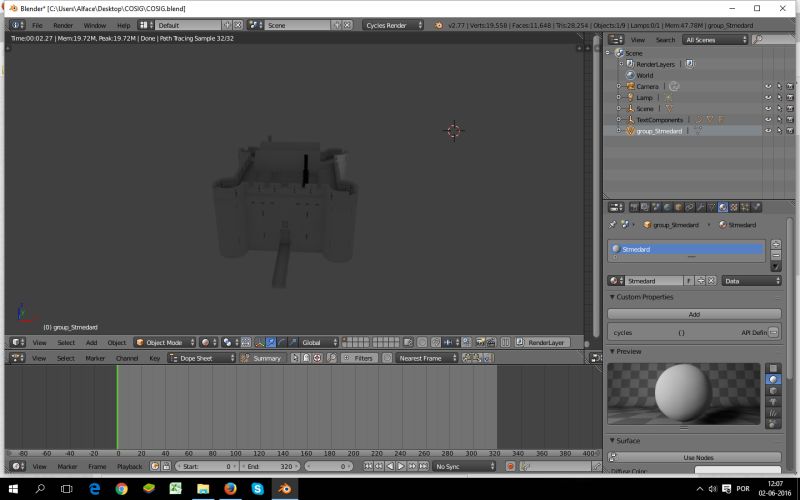Open the Physics properties tab
The height and width of the screenshot is (500, 800).
coord(756,207)
